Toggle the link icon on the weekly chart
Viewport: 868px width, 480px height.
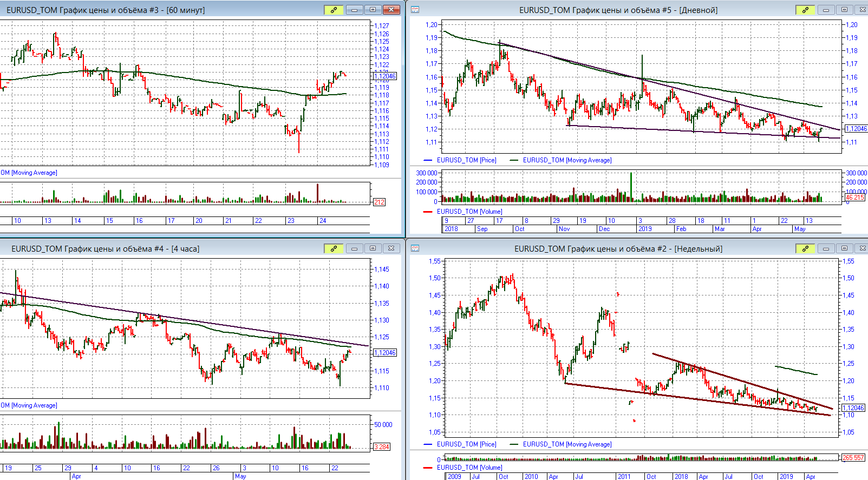tap(805, 248)
